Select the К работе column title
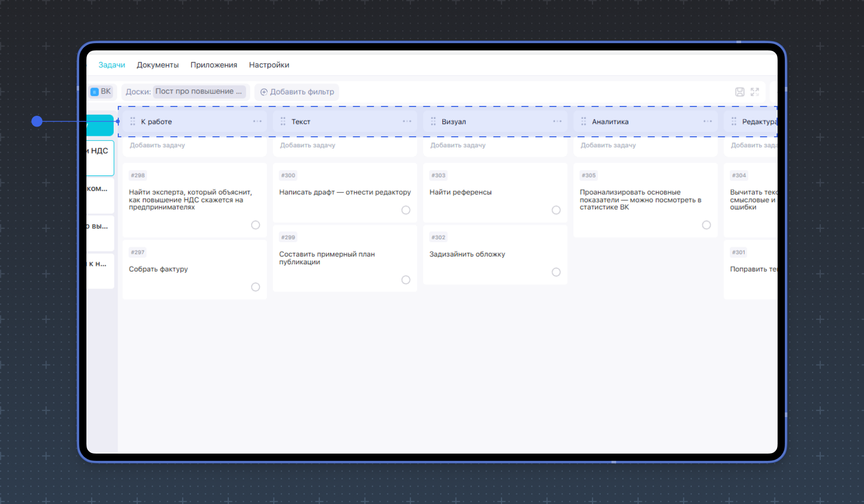 pyautogui.click(x=156, y=122)
